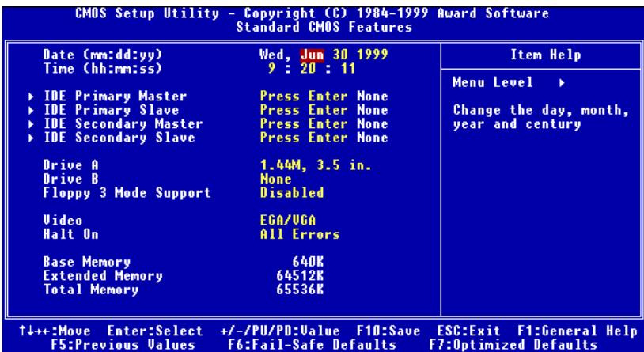Click Press Enter for IDE Primary Slave
This screenshot has width=644, height=352.
(304, 111)
